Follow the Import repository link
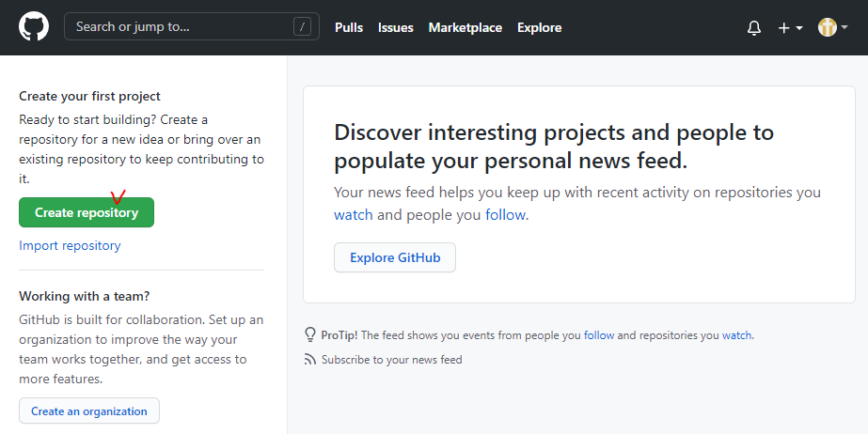This screenshot has width=868, height=434. tap(70, 245)
